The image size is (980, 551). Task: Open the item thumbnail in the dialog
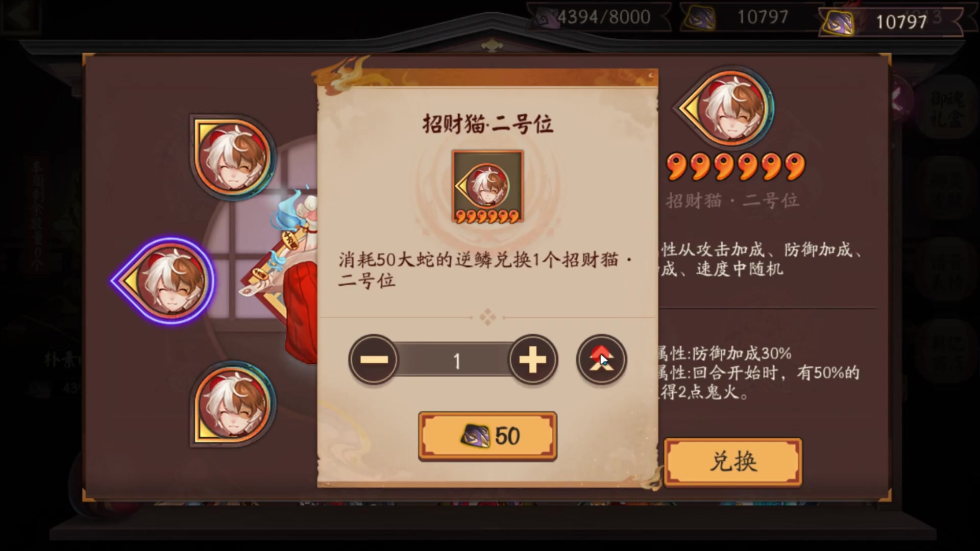pyautogui.click(x=487, y=187)
